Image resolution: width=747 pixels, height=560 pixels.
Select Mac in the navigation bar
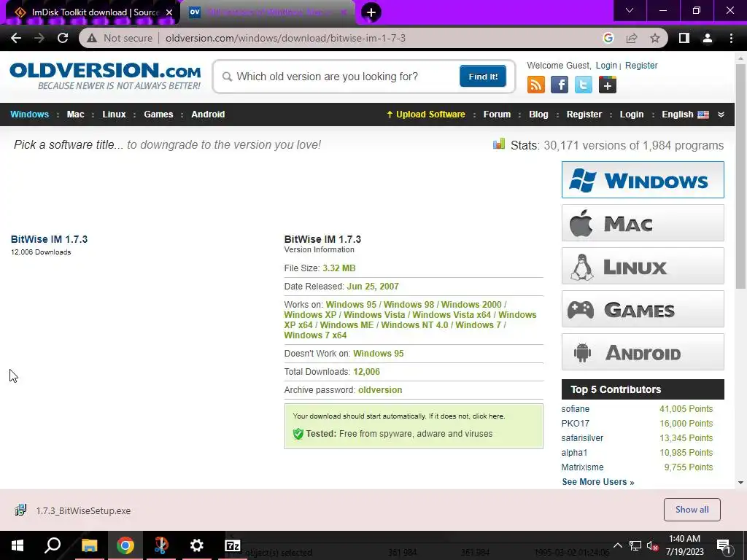pos(75,114)
